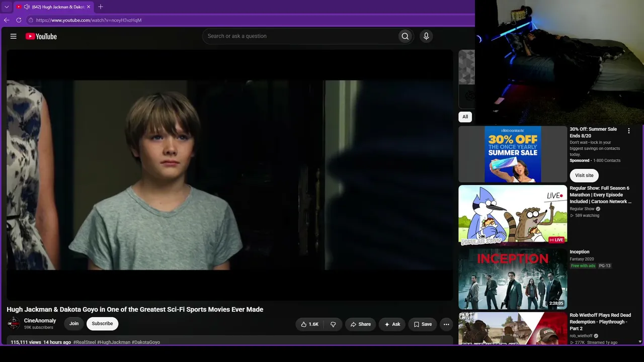Start voice search with microphone
The height and width of the screenshot is (362, 644).
[426, 36]
